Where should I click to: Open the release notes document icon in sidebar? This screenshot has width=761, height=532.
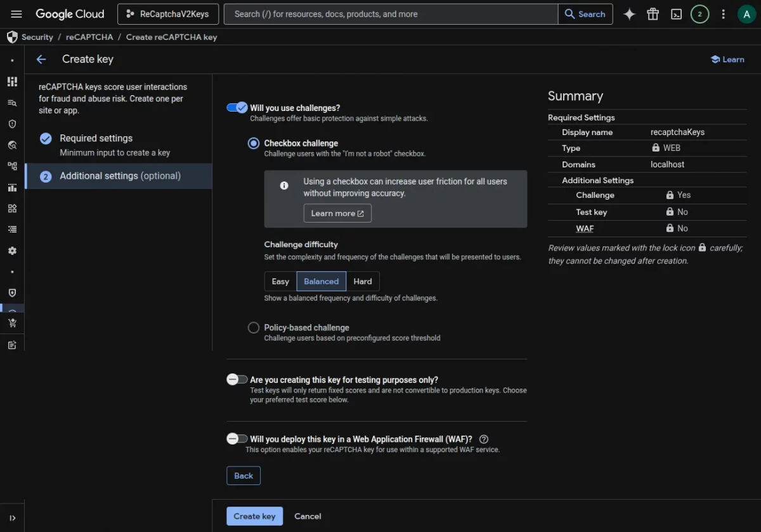[x=12, y=345]
